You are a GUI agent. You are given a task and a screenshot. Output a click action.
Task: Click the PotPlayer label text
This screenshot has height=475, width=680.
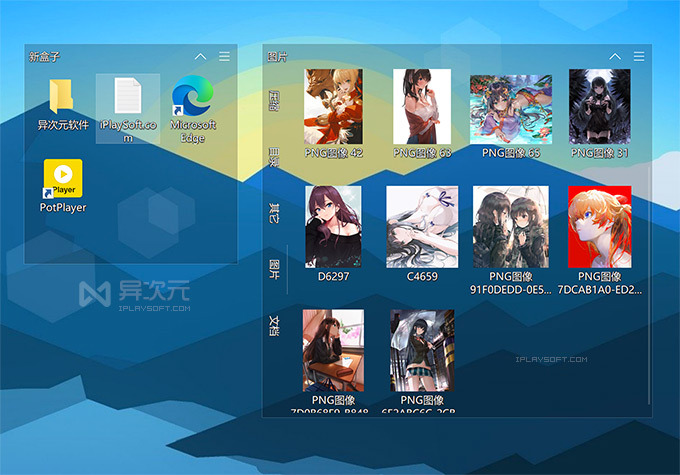[63, 207]
